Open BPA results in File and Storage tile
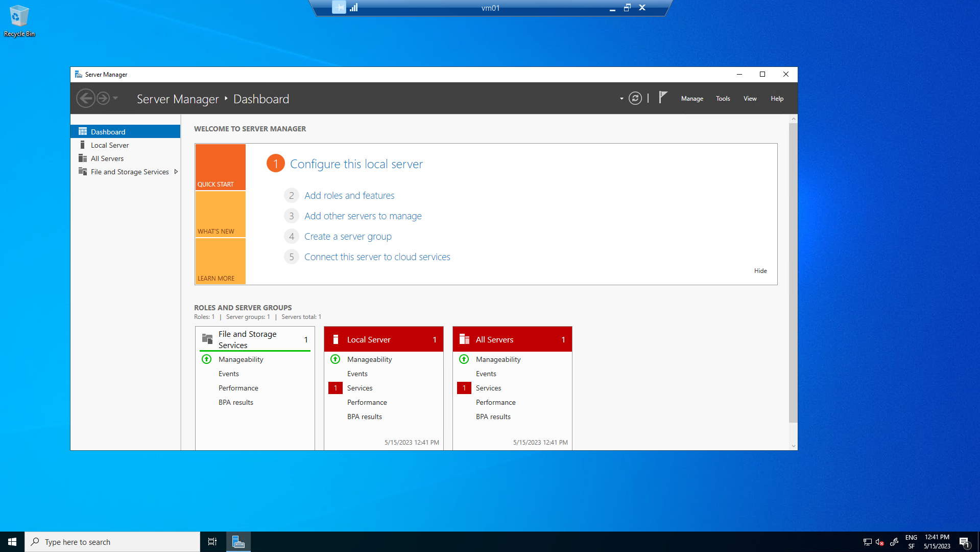The image size is (980, 552). point(236,402)
